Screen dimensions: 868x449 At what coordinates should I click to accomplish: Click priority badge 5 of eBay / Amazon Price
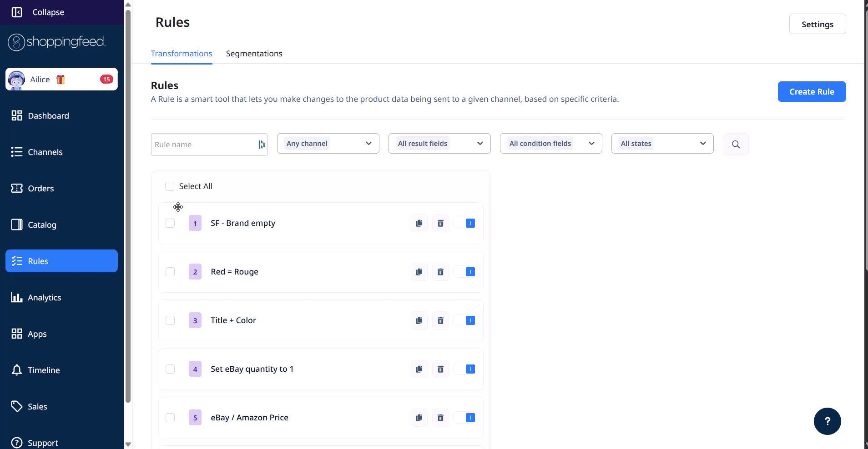click(195, 418)
